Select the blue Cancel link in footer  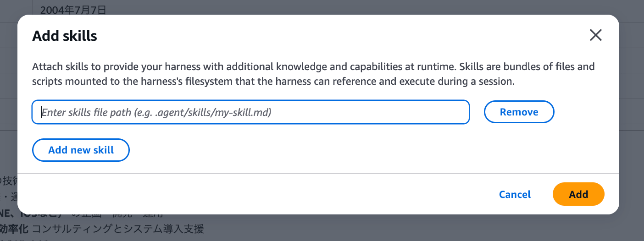[515, 194]
